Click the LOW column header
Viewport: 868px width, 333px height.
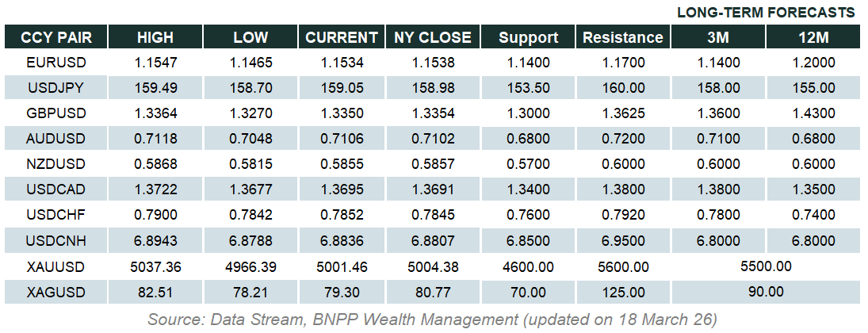pyautogui.click(x=250, y=37)
